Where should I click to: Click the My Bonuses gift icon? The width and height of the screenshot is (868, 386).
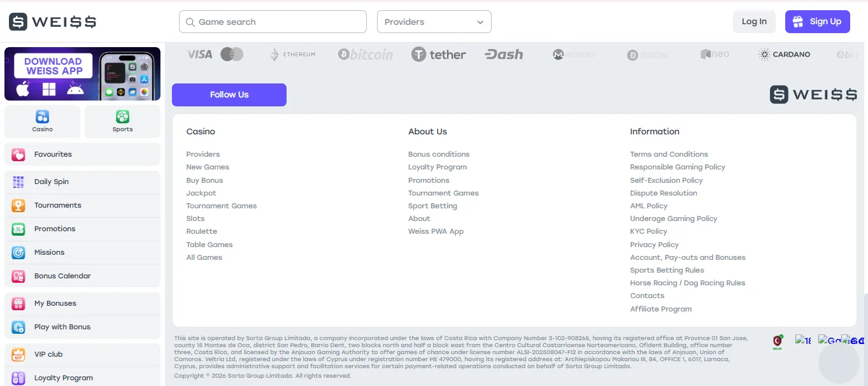(x=18, y=303)
